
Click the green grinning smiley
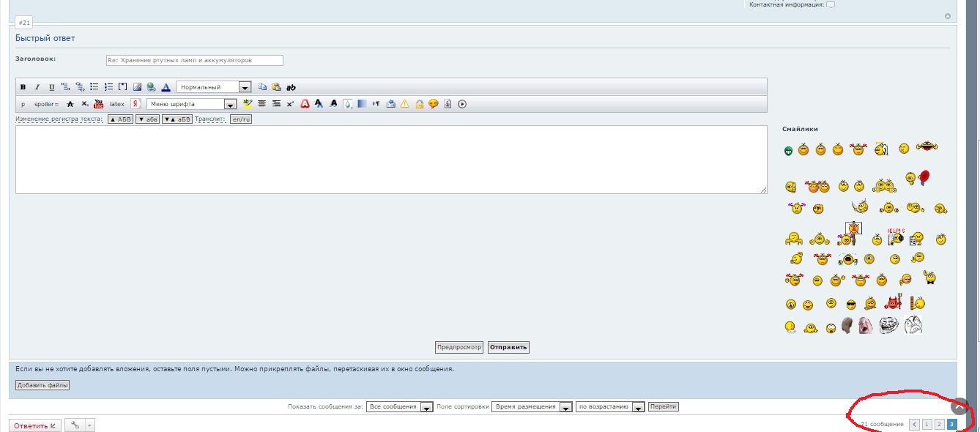tap(788, 152)
